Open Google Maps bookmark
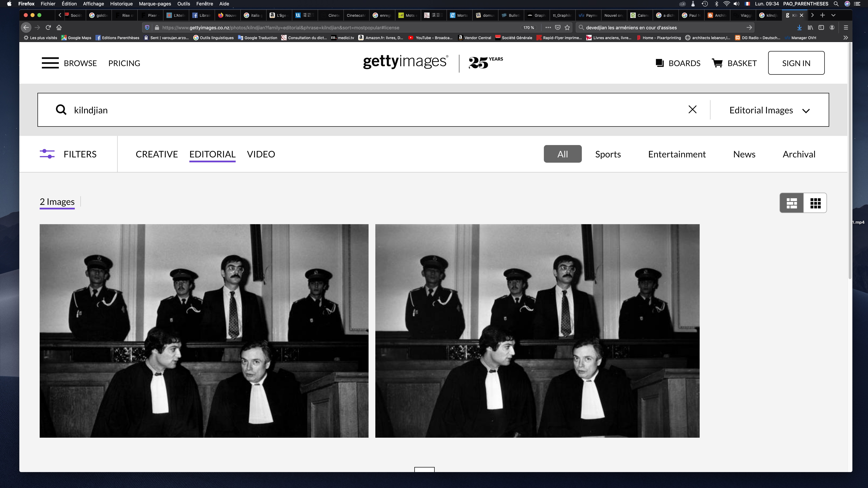This screenshot has width=868, height=488. 76,38
